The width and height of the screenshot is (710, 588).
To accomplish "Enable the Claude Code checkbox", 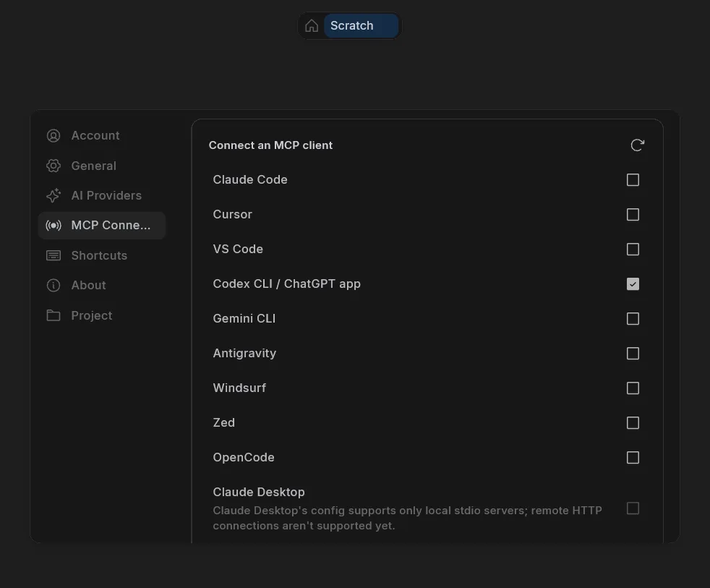I will coord(633,180).
